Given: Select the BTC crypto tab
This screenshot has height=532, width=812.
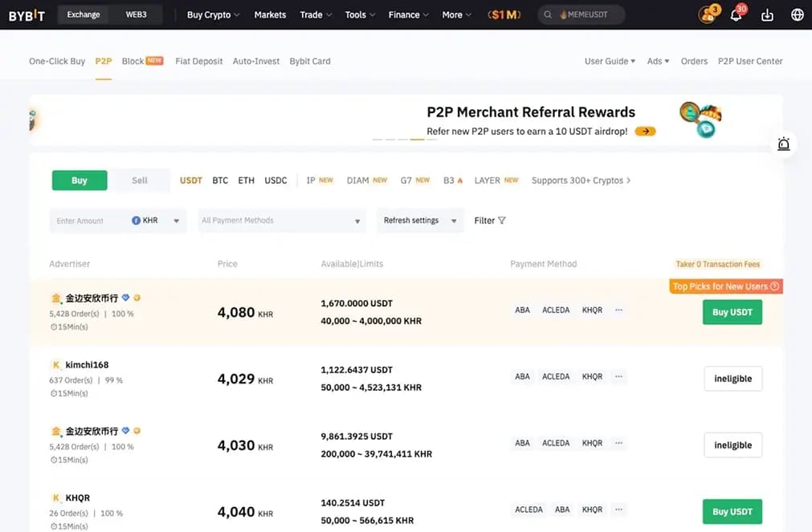Looking at the screenshot, I should [220, 181].
